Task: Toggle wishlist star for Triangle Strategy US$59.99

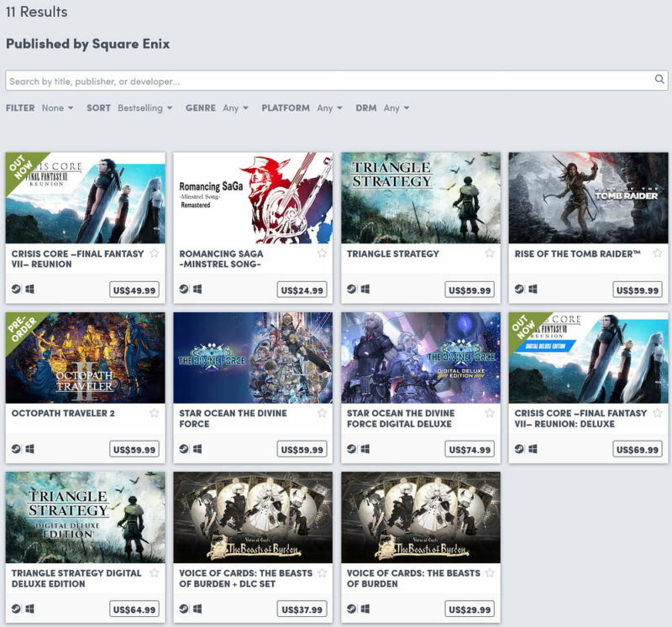Action: (x=490, y=253)
